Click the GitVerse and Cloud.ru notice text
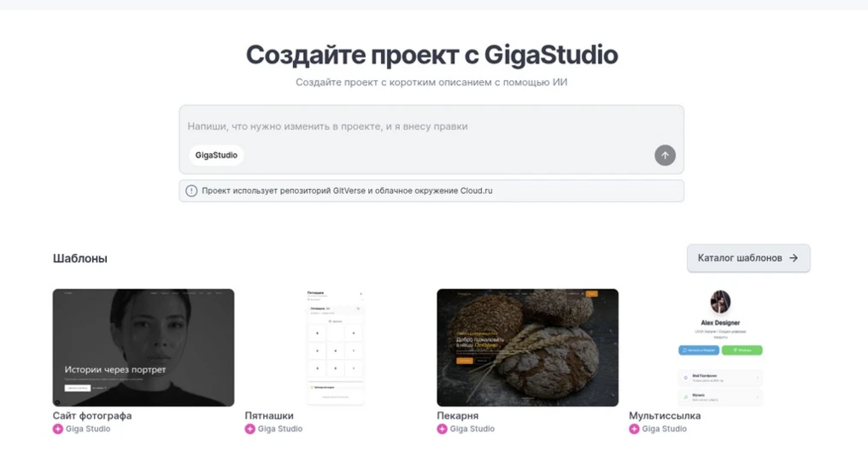 347,191
